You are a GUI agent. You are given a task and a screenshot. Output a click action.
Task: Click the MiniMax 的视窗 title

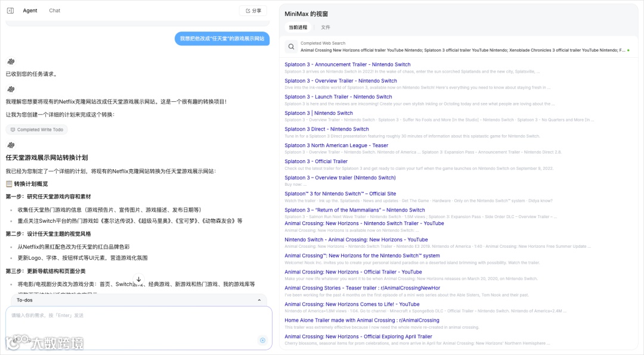pos(306,14)
